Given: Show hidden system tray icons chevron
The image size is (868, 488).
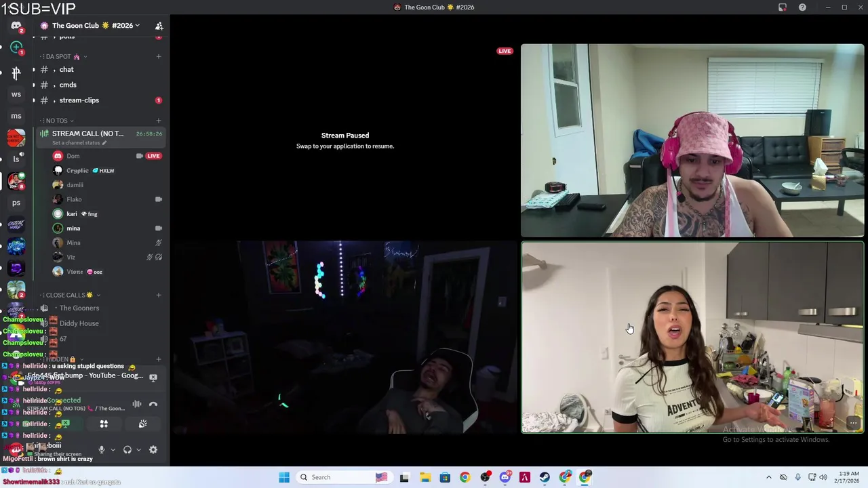Looking at the screenshot, I should [768, 477].
